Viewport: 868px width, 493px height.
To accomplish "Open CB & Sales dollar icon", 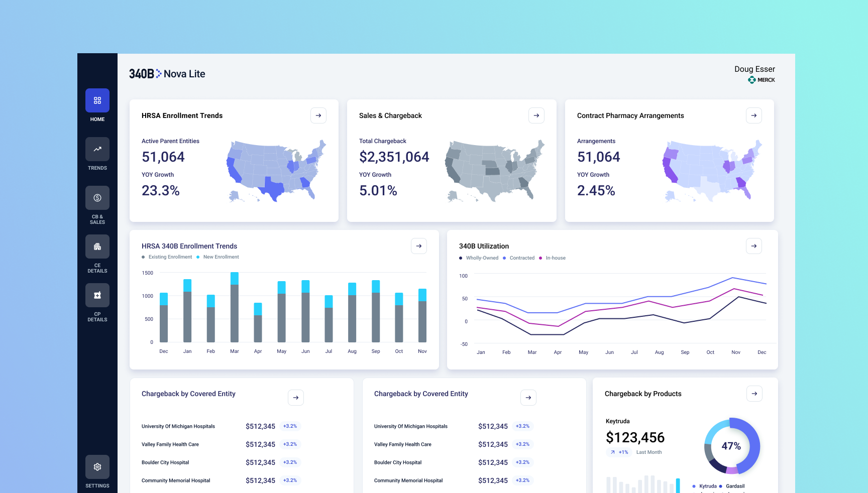I will click(97, 198).
